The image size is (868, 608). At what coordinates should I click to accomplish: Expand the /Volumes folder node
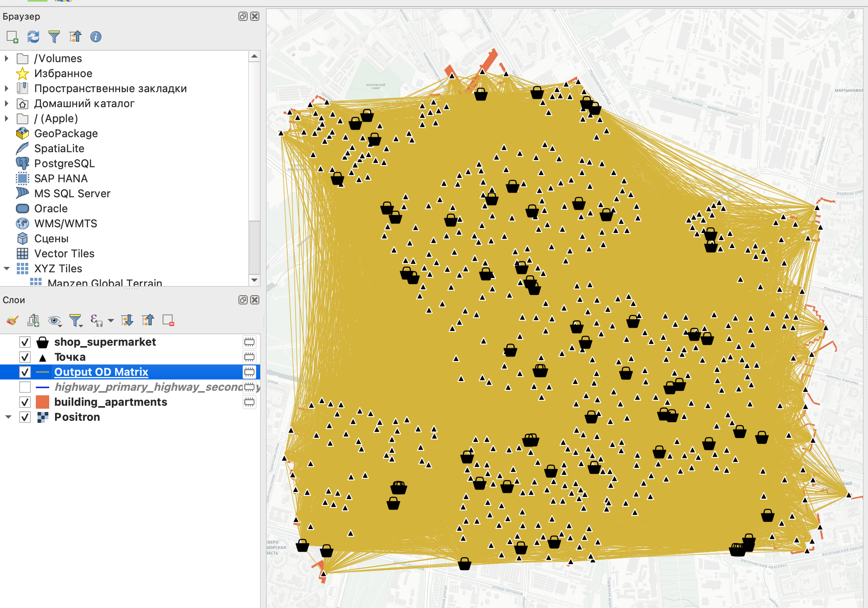7,58
